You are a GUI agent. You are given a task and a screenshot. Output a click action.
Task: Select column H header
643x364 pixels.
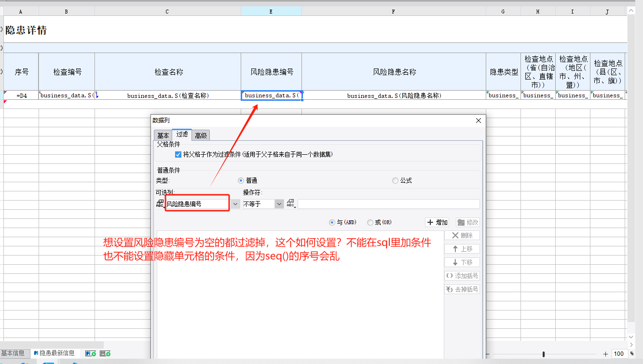[x=538, y=11]
